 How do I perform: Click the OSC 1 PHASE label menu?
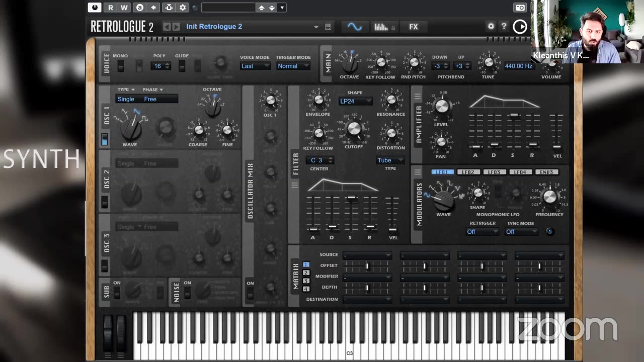(x=152, y=89)
